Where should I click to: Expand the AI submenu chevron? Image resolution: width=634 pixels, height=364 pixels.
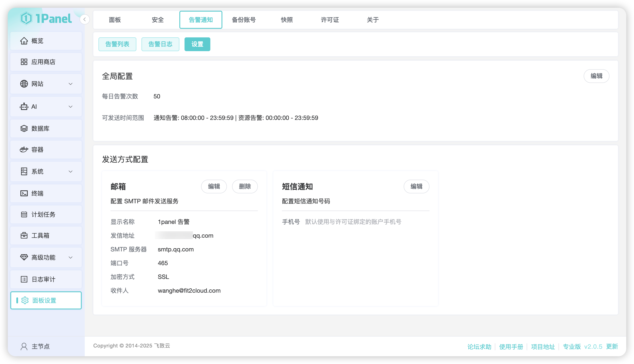tap(71, 107)
